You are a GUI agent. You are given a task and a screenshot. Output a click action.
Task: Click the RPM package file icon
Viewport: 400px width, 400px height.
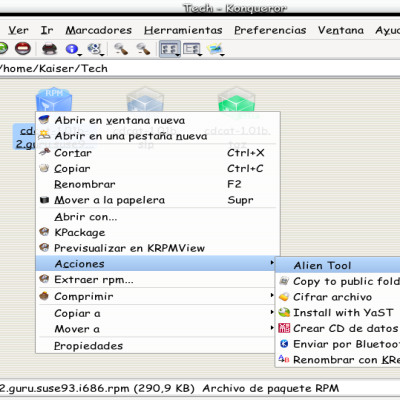[x=54, y=99]
